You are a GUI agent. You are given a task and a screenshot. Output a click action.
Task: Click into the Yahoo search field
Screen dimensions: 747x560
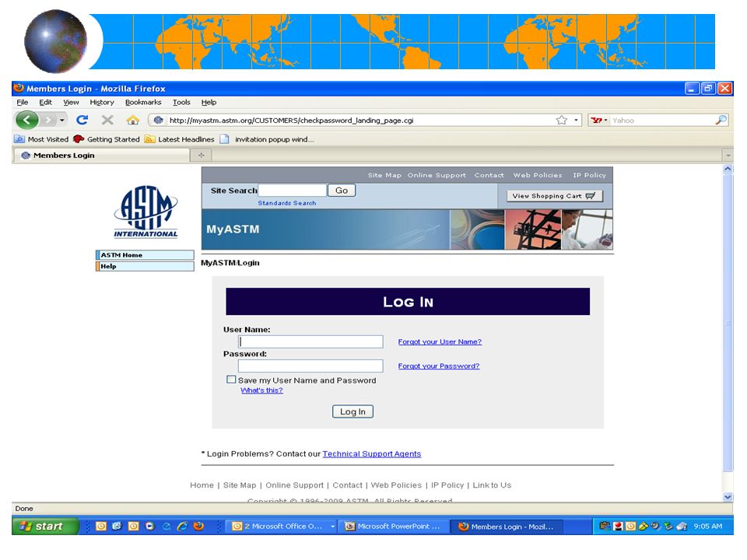(662, 121)
